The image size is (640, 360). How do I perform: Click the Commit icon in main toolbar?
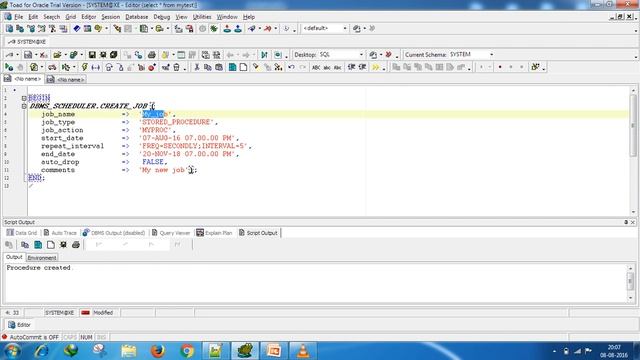(x=227, y=29)
